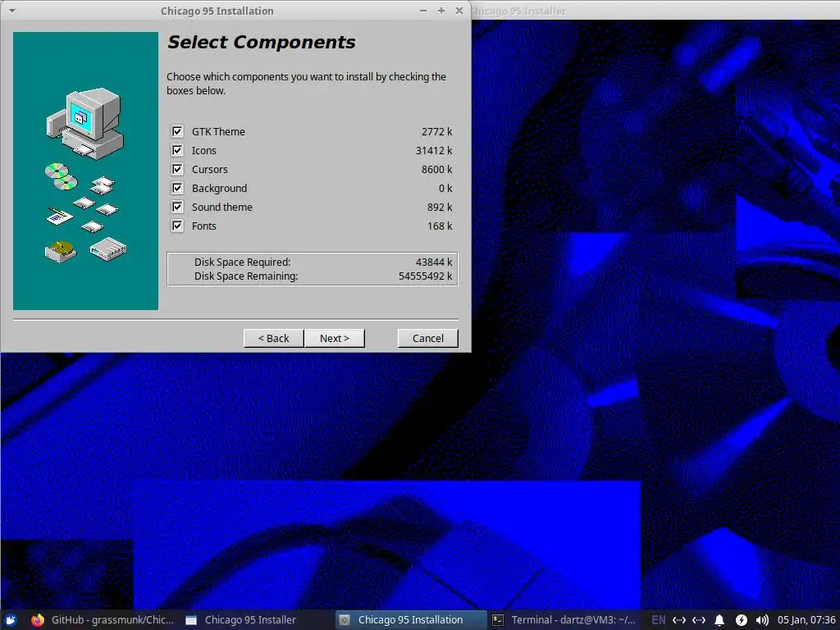Screen dimensions: 840x630
Task: Open the clock showing 05 Jan, 07:36
Action: click(806, 620)
